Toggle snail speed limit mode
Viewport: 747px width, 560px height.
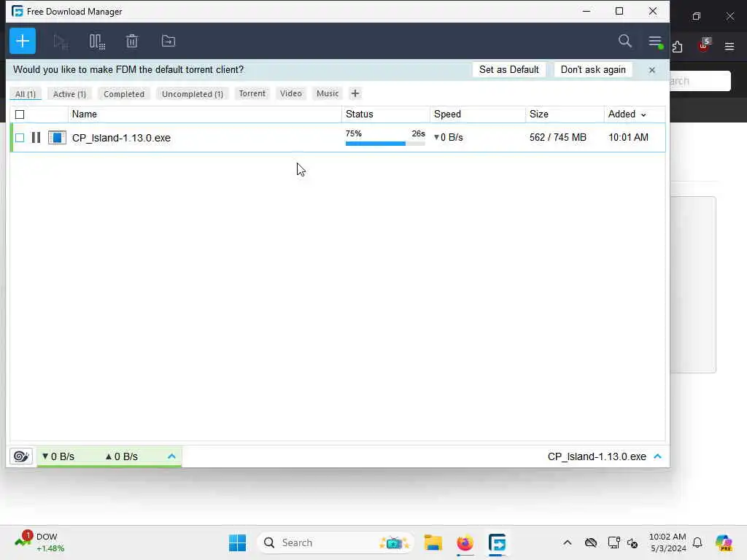21,456
